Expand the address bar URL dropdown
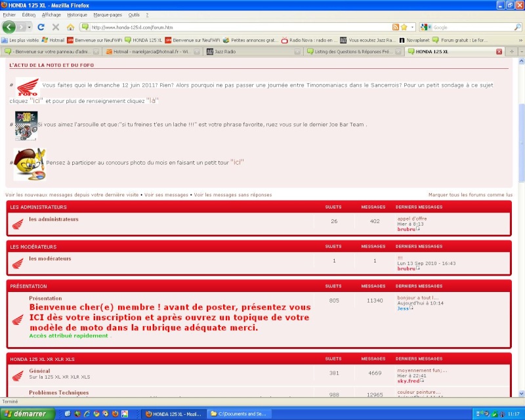525x420 pixels. [x=412, y=27]
